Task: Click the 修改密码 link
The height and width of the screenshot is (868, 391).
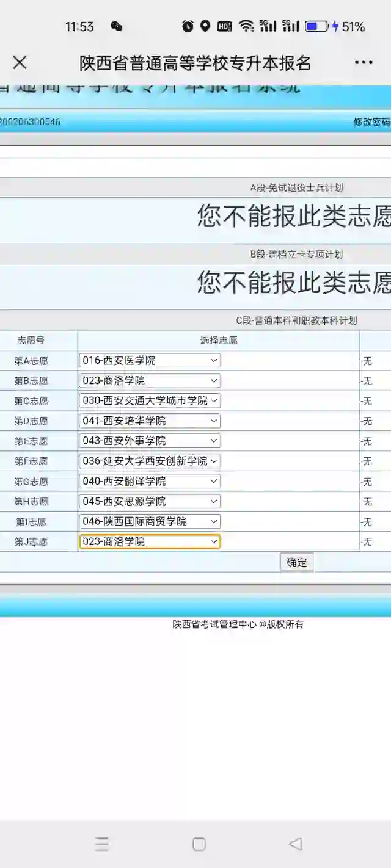Action: 372,121
